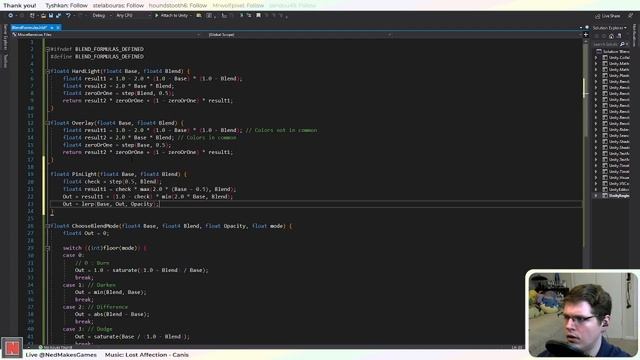Open the Global Scope navigation dropdown
Viewport: 640px width, 360px height.
pos(300,35)
